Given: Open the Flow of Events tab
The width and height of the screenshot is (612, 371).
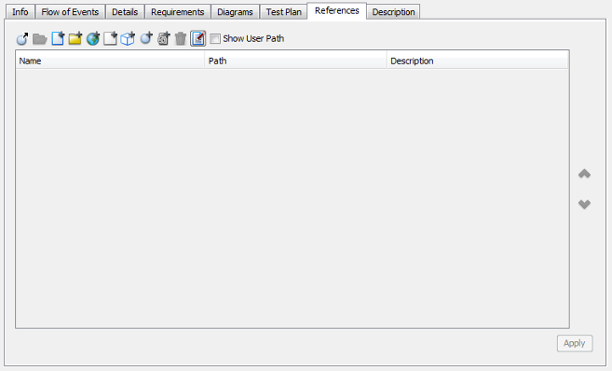Looking at the screenshot, I should click(70, 12).
